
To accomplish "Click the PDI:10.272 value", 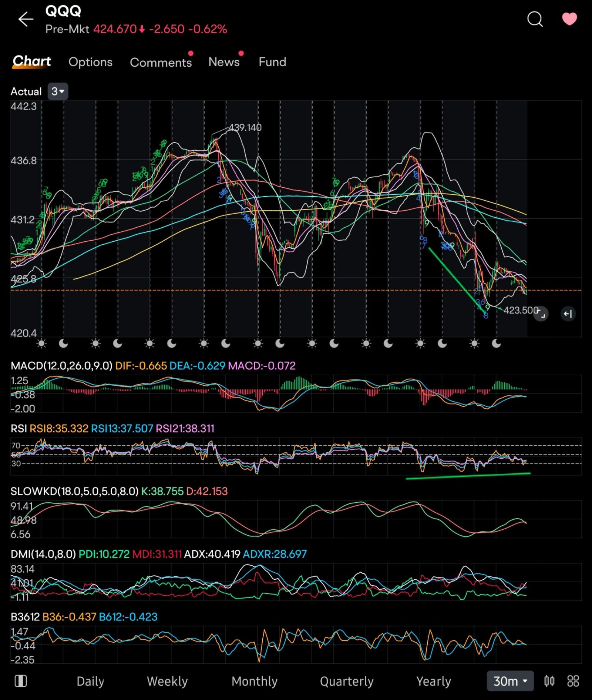I will point(104,554).
